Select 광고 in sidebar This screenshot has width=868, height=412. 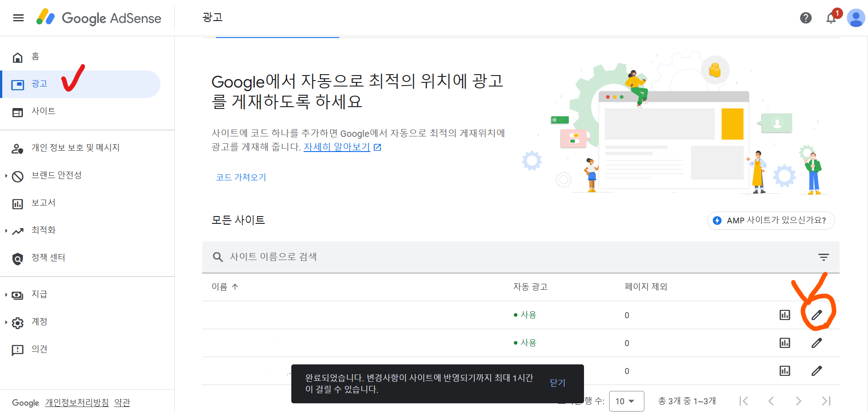[x=80, y=84]
